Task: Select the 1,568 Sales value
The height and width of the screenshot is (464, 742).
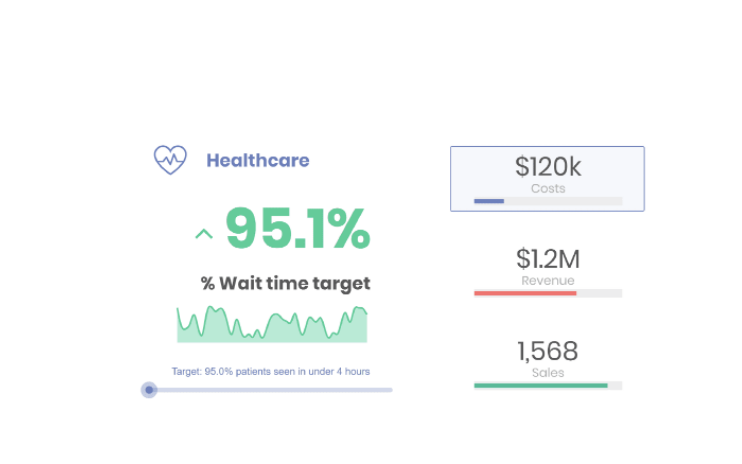Action: tap(547, 351)
